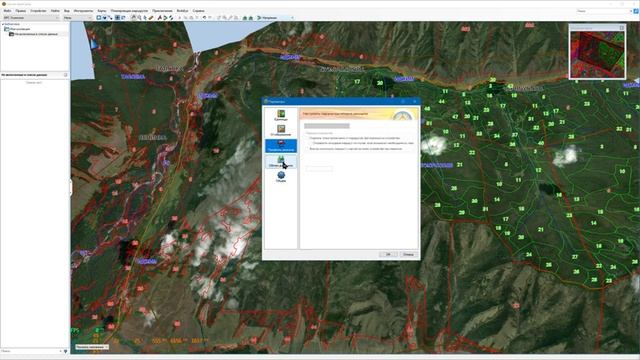Click the map label 47
This screenshot has width=640, height=360.
[455, 117]
